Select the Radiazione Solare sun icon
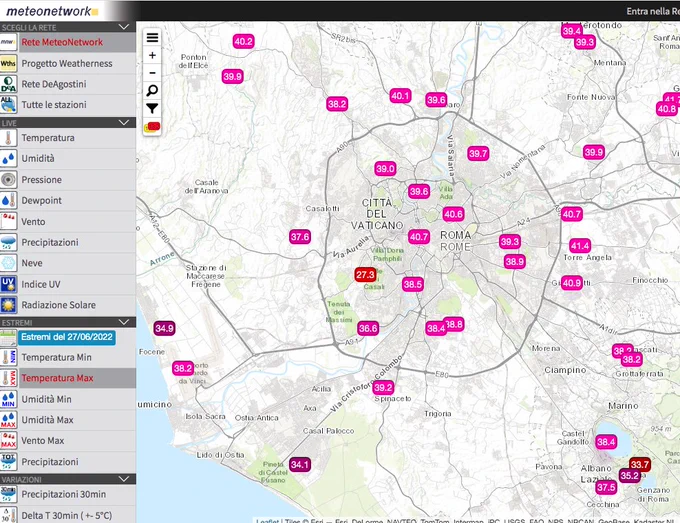Screen dimensions: 680x523 coord(8,305)
